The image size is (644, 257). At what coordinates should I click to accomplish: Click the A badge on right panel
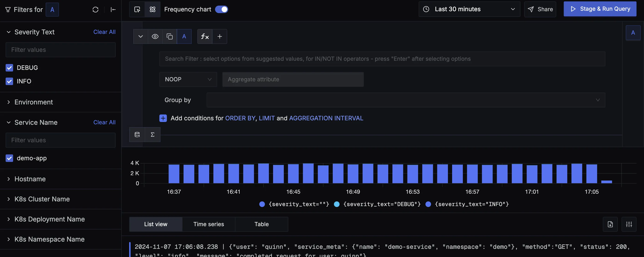pyautogui.click(x=633, y=33)
